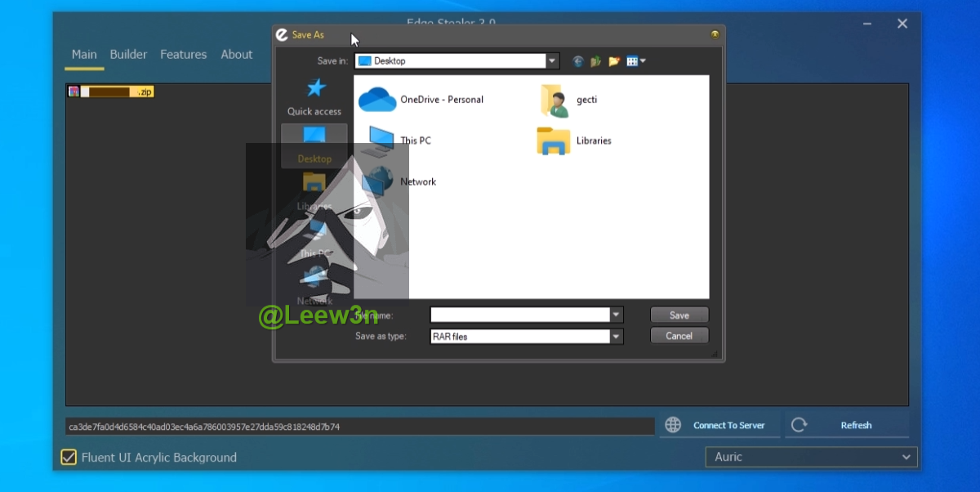Switch to the Builder tab
The height and width of the screenshot is (492, 980).
[128, 55]
